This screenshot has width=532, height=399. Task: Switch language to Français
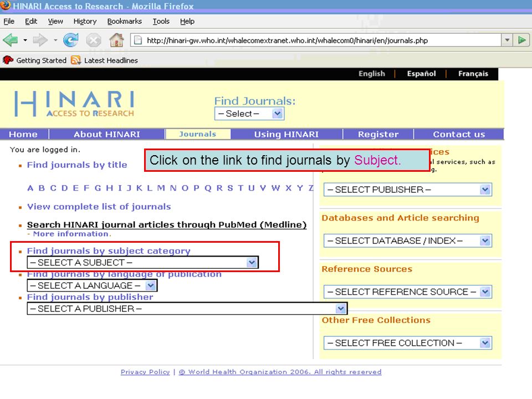[473, 74]
